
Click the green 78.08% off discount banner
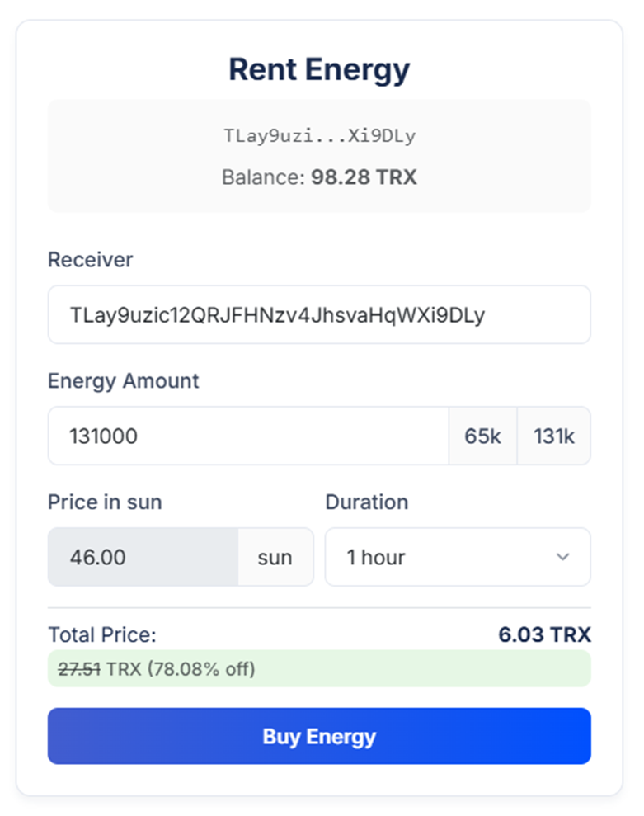[319, 669]
